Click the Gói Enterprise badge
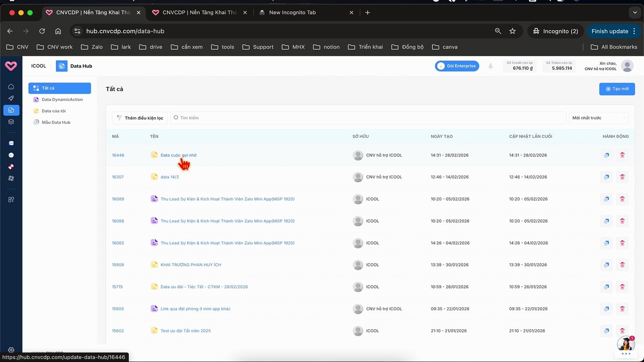644x362 pixels. pos(457,66)
